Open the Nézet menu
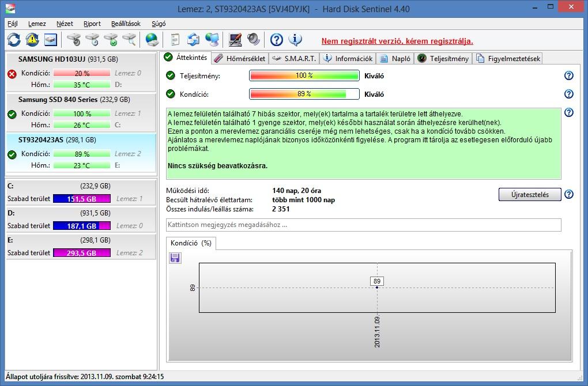This screenshot has height=386, width=588. [x=65, y=24]
